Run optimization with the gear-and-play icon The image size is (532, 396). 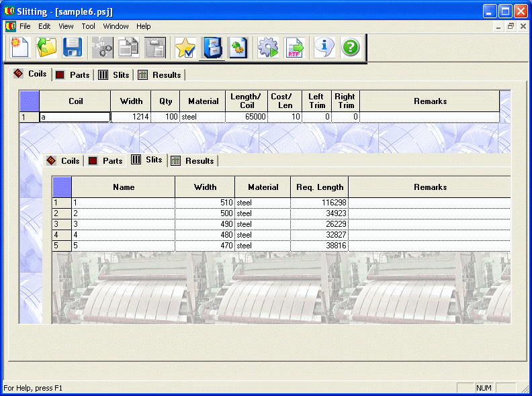tap(268, 48)
